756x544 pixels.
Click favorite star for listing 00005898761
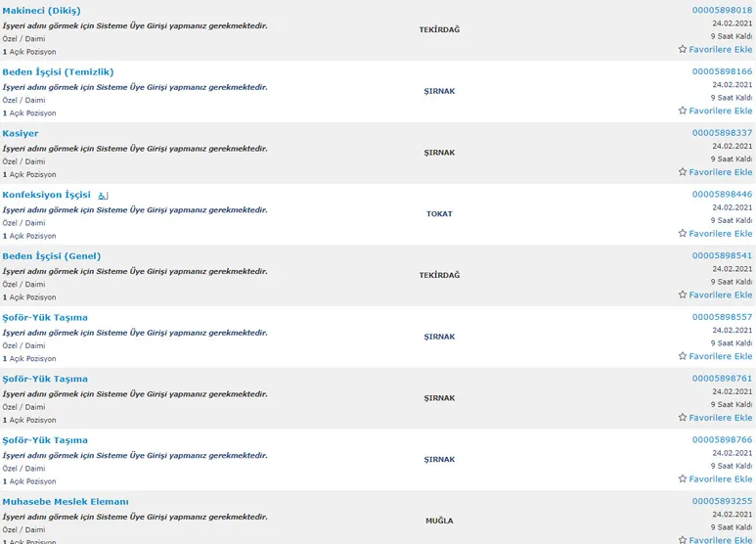(x=683, y=418)
